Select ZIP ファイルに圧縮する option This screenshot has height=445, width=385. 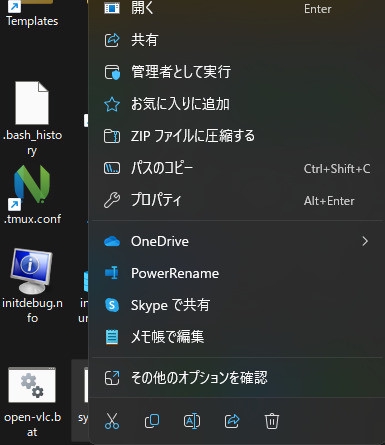tap(237, 136)
